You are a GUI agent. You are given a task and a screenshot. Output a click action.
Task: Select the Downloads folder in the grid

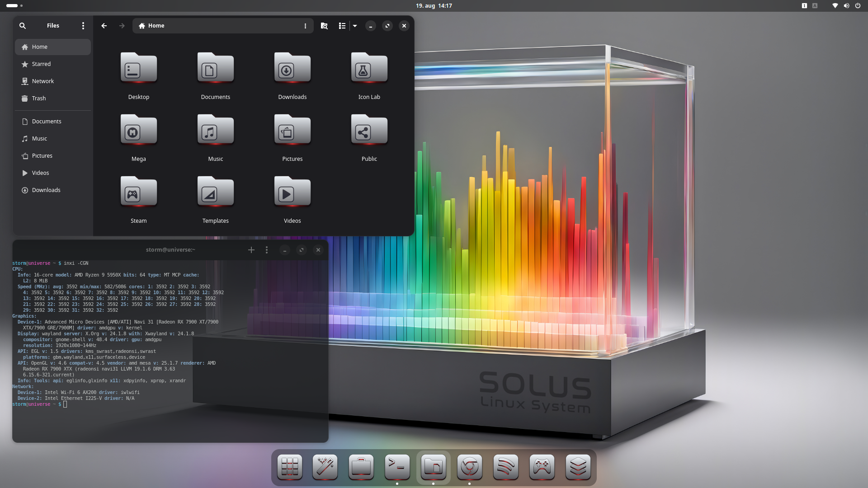(x=292, y=68)
